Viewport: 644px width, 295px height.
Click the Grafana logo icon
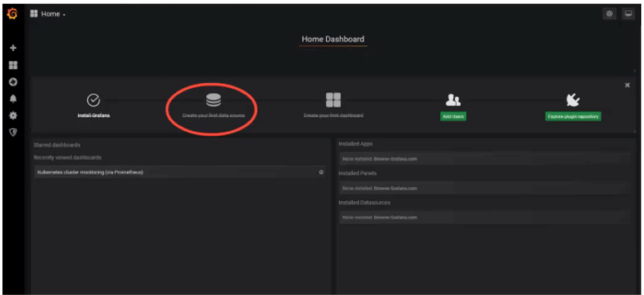coord(12,14)
